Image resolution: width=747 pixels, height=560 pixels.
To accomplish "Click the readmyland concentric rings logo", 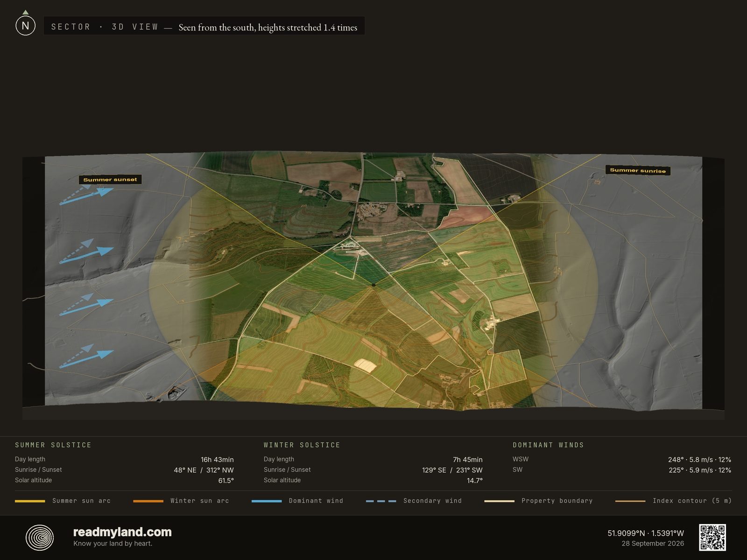I will point(40,538).
